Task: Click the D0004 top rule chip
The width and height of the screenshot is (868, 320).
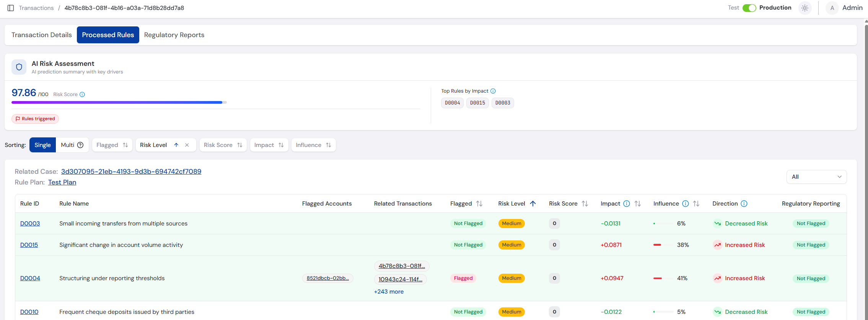Action: 453,103
